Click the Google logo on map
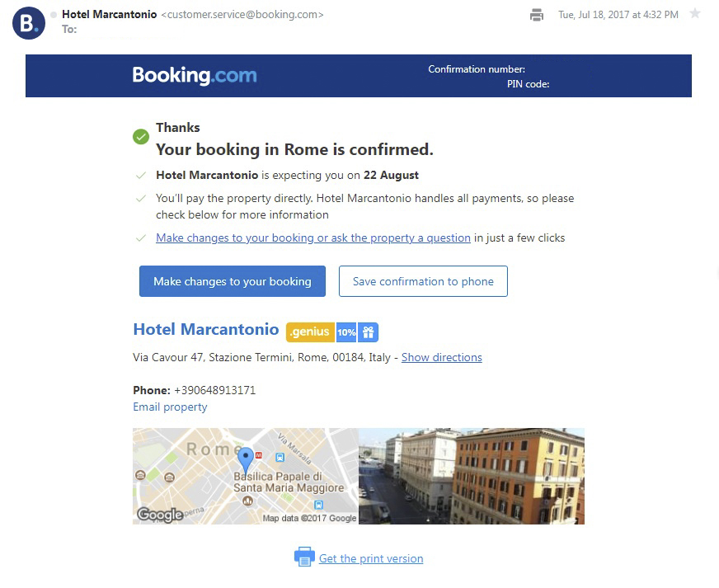The width and height of the screenshot is (719, 588). 160,515
